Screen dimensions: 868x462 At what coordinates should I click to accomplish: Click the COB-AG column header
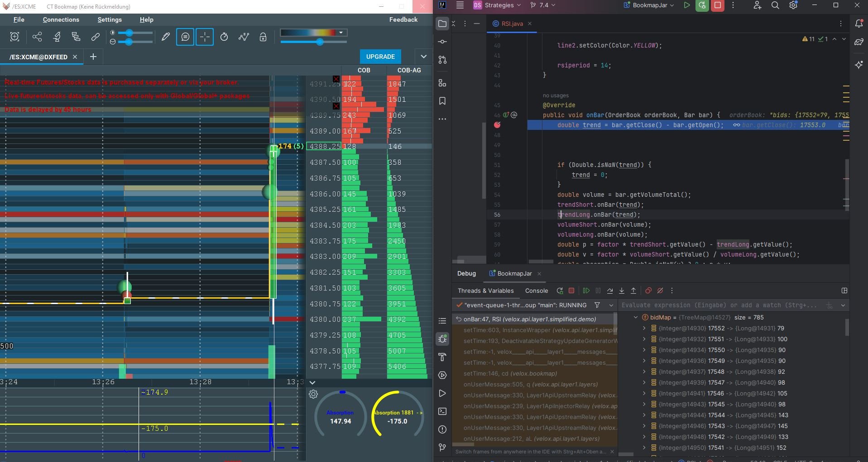click(x=409, y=70)
